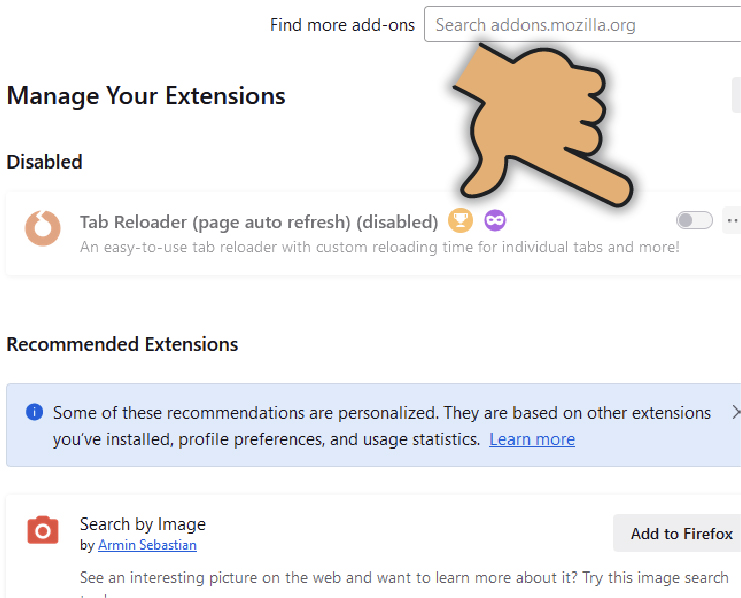Click the blue info icon in the banner
This screenshot has height=598, width=741.
(x=35, y=412)
